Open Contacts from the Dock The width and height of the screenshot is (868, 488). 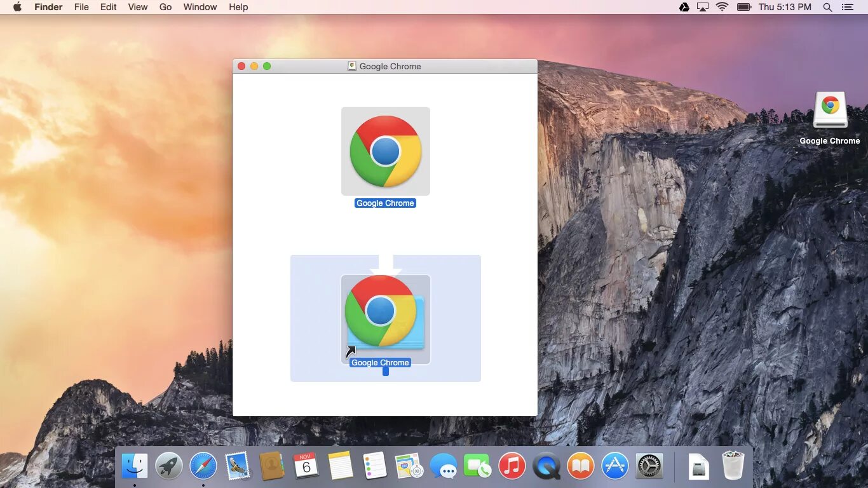click(x=272, y=466)
